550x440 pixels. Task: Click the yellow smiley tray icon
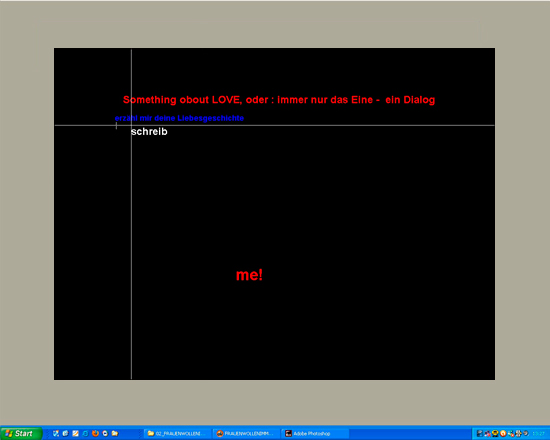point(495,434)
